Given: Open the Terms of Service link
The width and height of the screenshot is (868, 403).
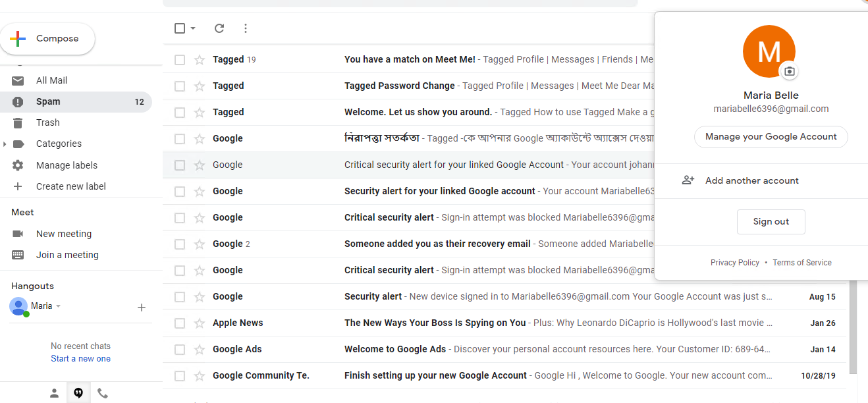Looking at the screenshot, I should coord(802,263).
